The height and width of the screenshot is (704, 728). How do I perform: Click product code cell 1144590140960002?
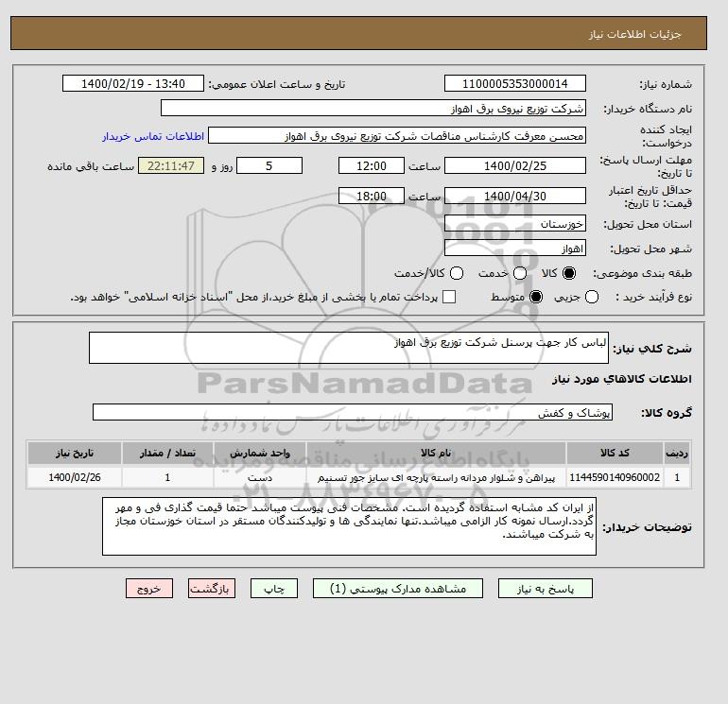615,477
